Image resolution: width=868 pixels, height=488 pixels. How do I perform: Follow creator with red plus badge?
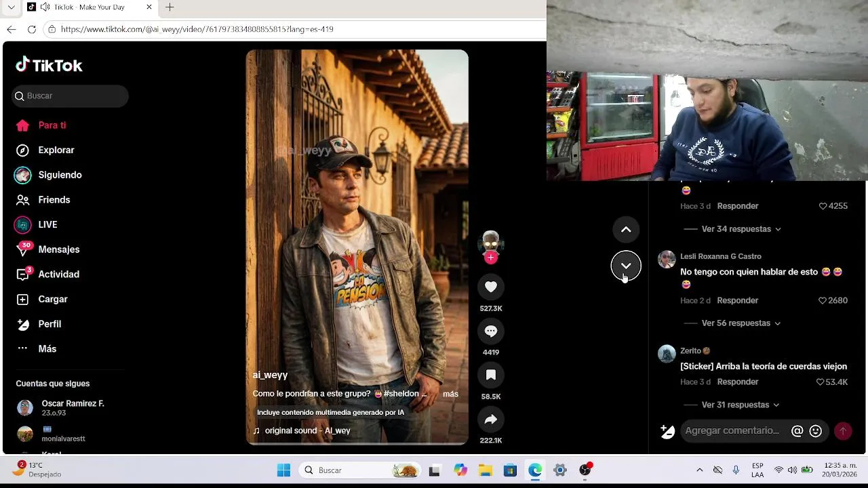tap(491, 258)
